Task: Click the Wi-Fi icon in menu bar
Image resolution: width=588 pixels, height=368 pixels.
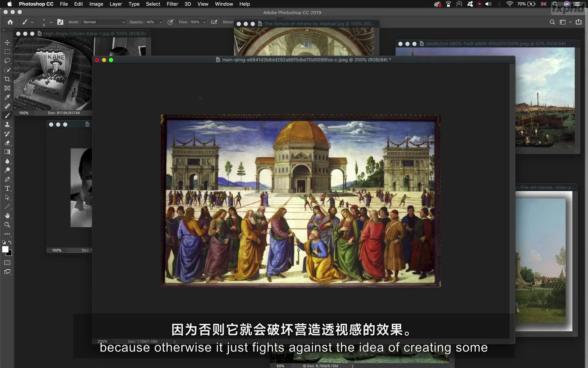Action: click(509, 4)
